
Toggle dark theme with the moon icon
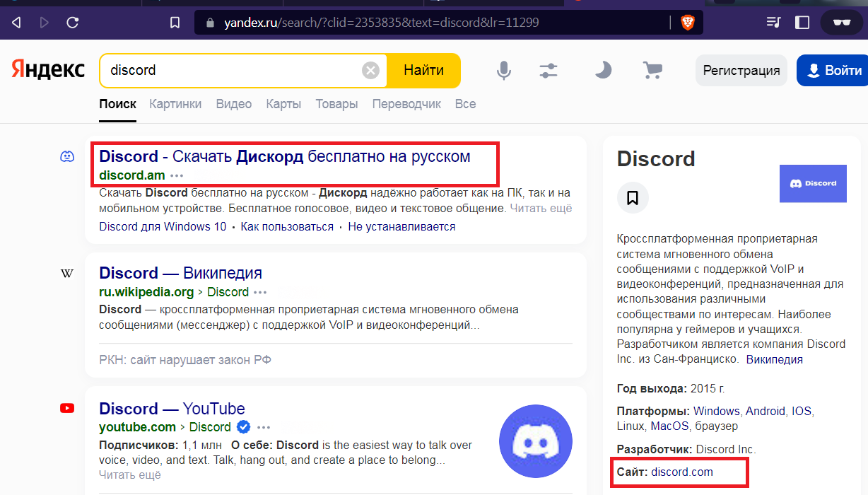(602, 70)
